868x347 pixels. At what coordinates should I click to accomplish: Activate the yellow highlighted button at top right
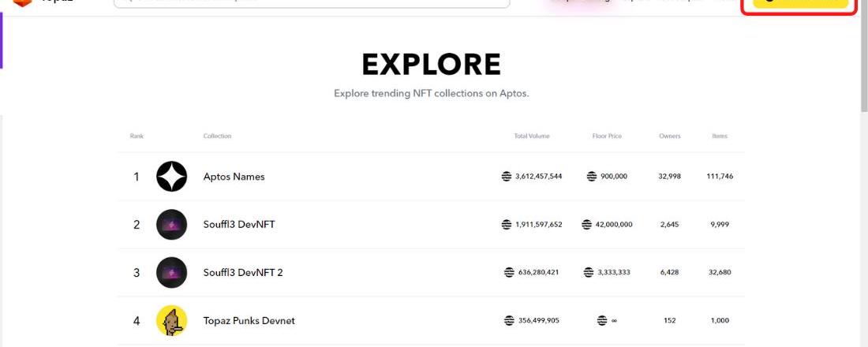[x=800, y=3]
